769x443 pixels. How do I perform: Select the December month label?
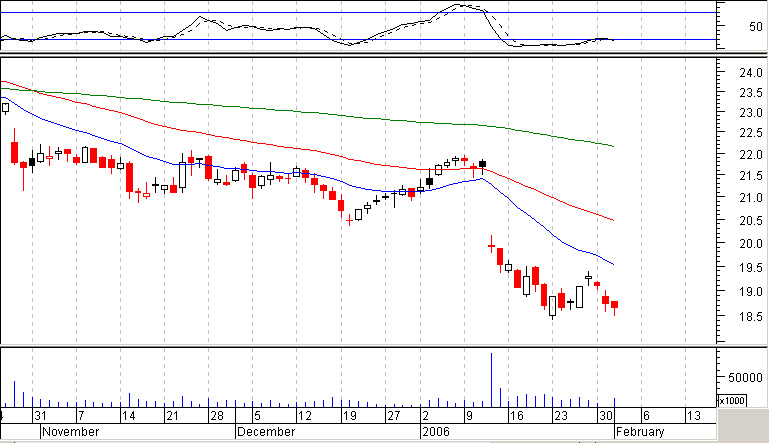[266, 432]
